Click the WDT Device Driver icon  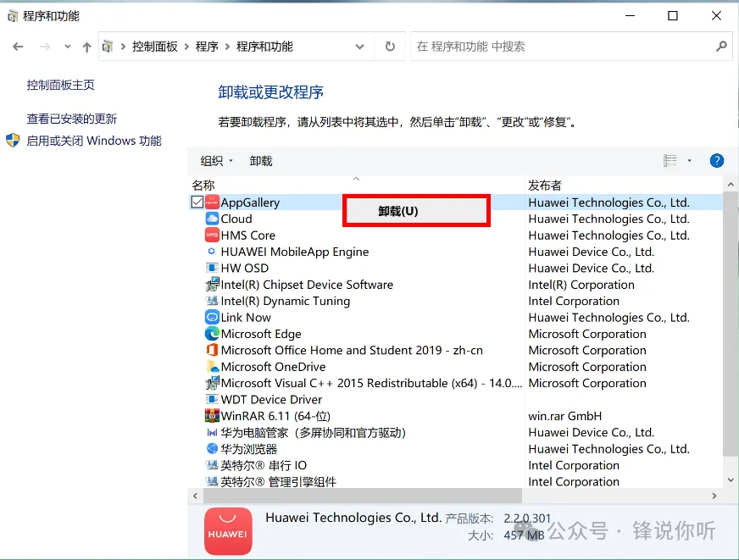click(x=212, y=399)
